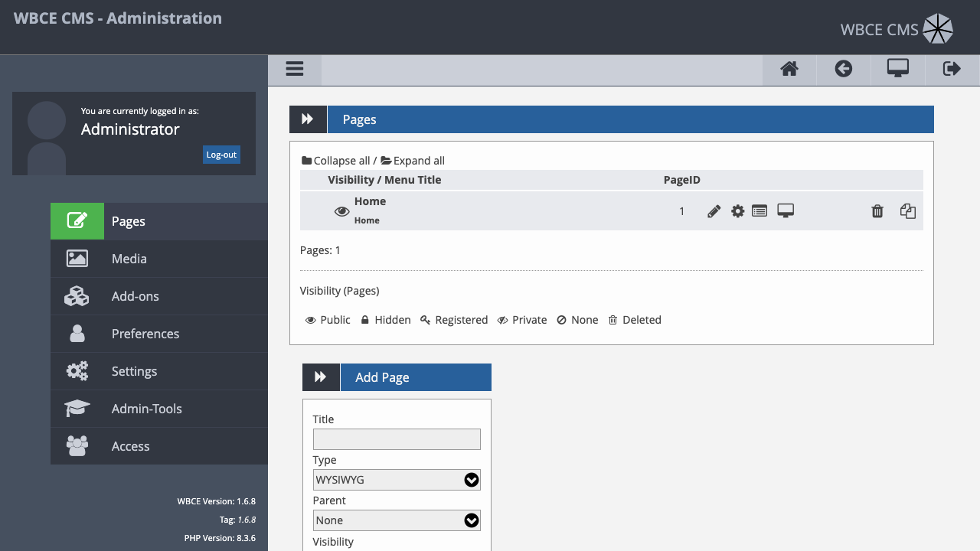The image size is (980, 551).
Task: Click the Add Page header arrows icon
Action: click(x=321, y=377)
